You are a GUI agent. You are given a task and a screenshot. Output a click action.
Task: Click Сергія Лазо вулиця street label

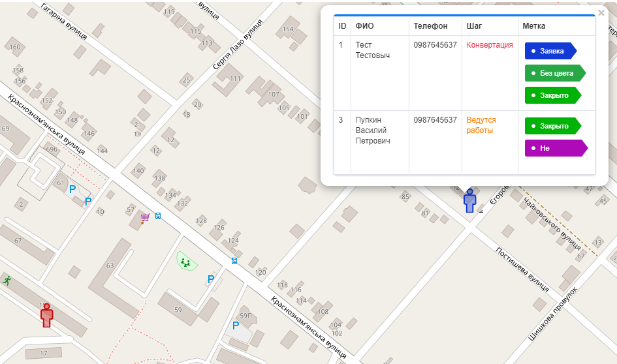point(237,45)
